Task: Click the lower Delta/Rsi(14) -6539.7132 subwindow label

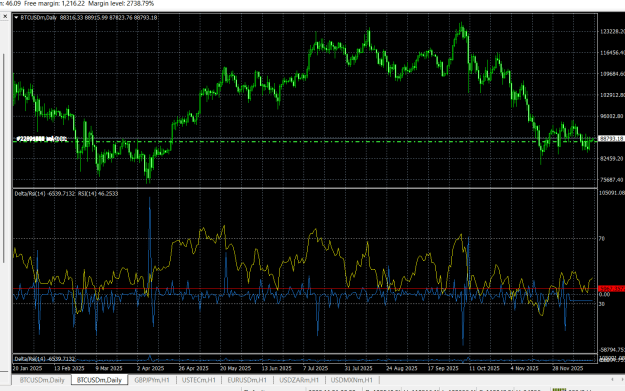Action: coord(45,359)
